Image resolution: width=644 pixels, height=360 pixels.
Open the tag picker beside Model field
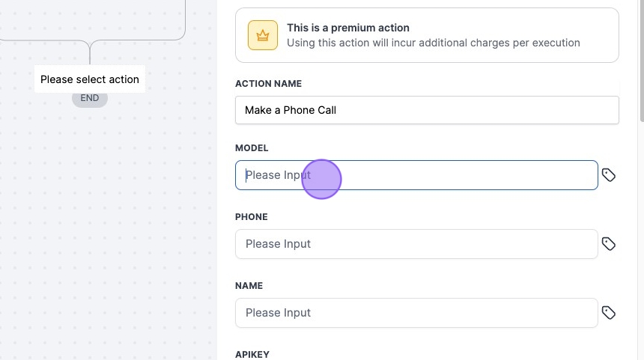click(x=609, y=175)
